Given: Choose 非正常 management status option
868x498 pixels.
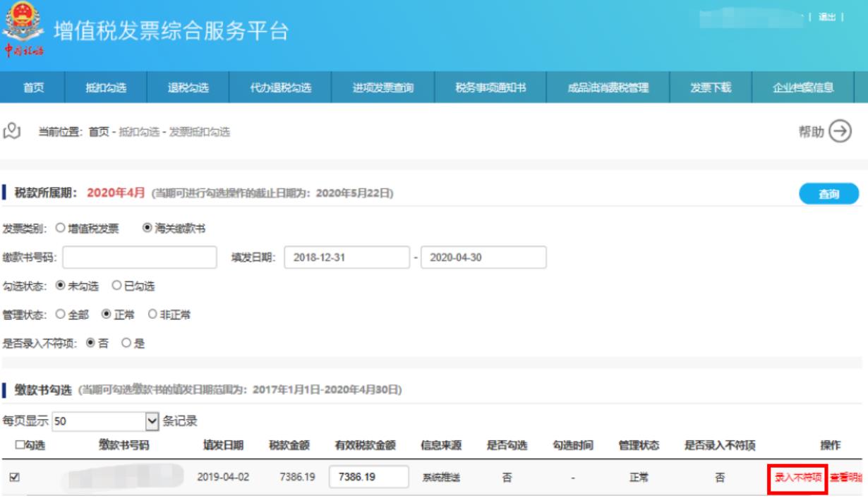Looking at the screenshot, I should point(152,315).
